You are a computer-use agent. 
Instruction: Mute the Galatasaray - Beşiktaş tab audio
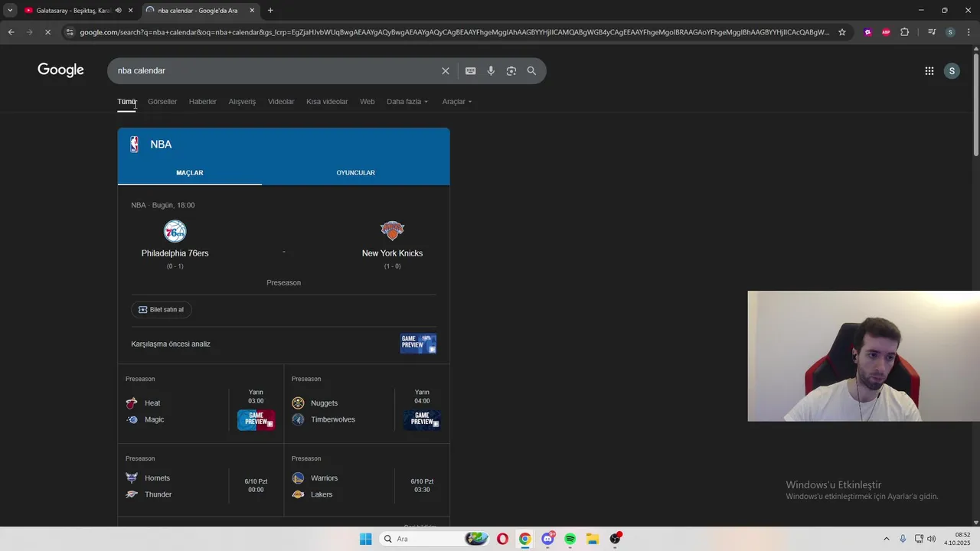tap(118, 11)
